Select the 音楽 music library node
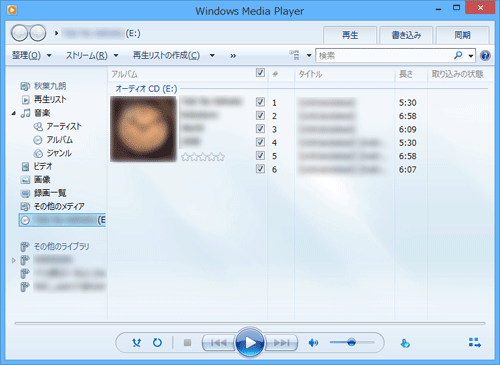500x365 pixels. click(x=42, y=113)
